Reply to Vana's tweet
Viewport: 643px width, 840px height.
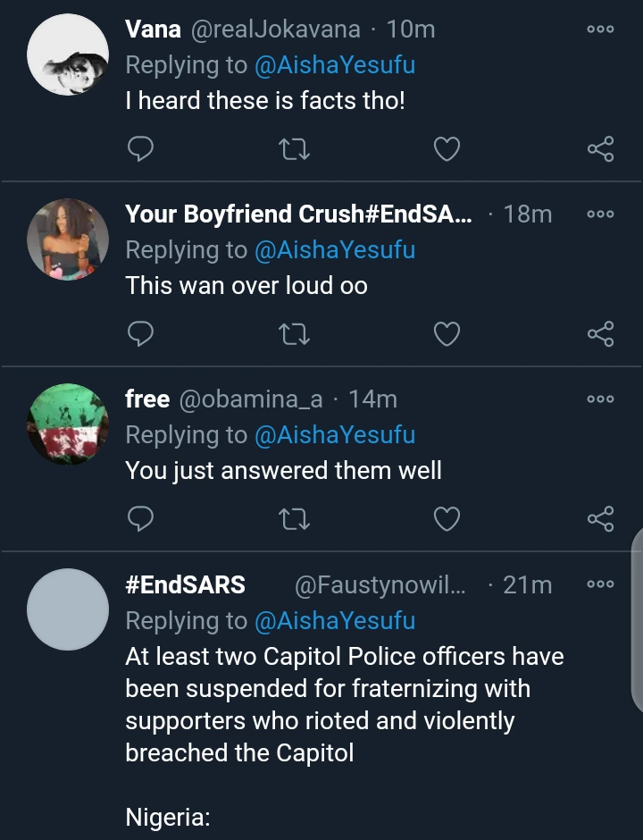click(x=141, y=149)
